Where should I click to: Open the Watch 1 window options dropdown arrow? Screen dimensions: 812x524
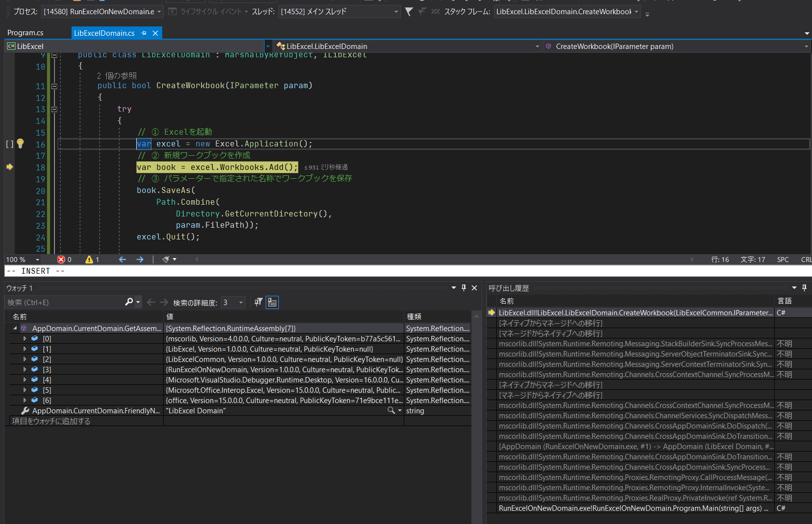454,288
